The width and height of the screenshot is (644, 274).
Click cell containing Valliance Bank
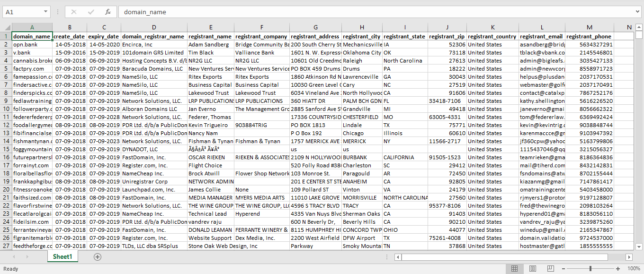pos(262,52)
